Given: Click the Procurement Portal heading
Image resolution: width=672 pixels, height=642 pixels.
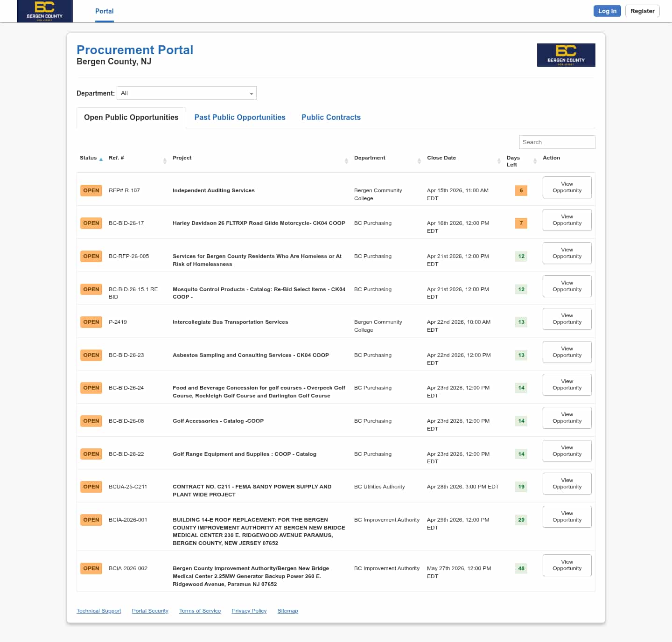Looking at the screenshot, I should click(x=135, y=50).
